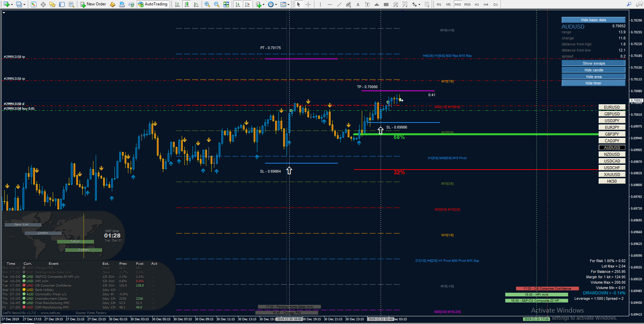Zoom out on the chart
Screen dimensions: 644x324
pyautogui.click(x=217, y=4)
